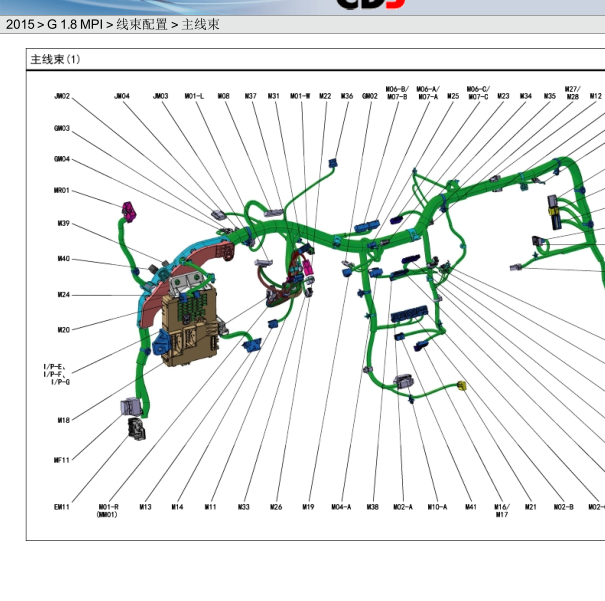Click the red CD logo at top
Viewport: 605px width, 601px height.
click(371, 4)
